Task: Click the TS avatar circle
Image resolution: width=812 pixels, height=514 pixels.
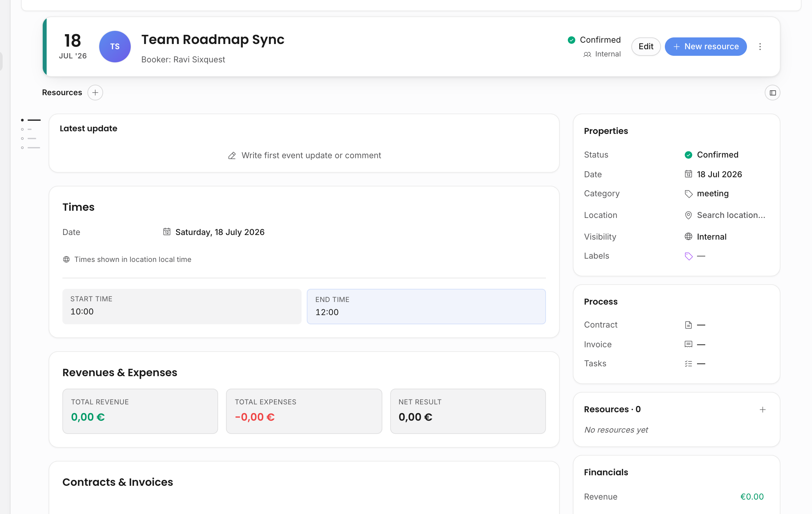Action: click(115, 47)
